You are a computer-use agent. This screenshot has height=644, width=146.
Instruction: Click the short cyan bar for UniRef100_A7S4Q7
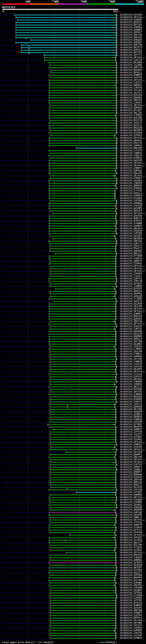click(96, 493)
